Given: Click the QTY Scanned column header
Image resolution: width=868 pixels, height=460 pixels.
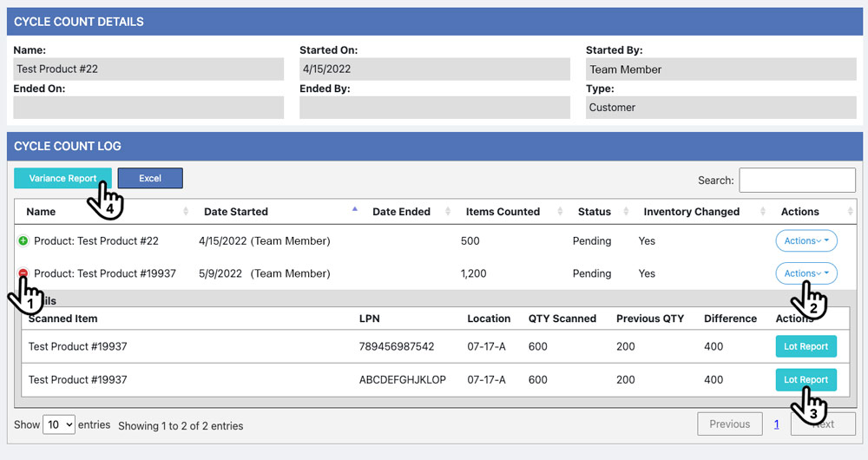Looking at the screenshot, I should [562, 319].
